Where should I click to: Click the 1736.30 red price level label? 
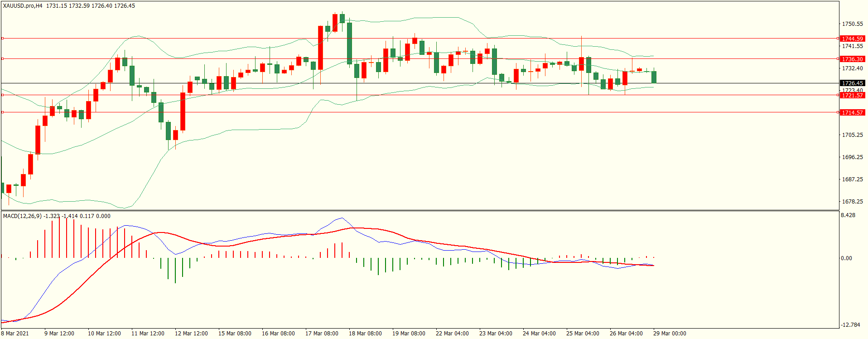click(852, 59)
